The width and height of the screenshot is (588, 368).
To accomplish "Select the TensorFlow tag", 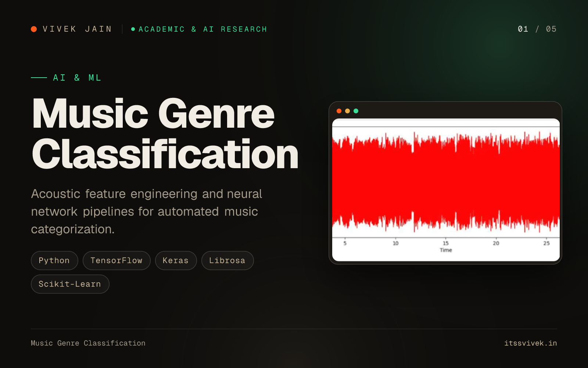I will pos(116,261).
